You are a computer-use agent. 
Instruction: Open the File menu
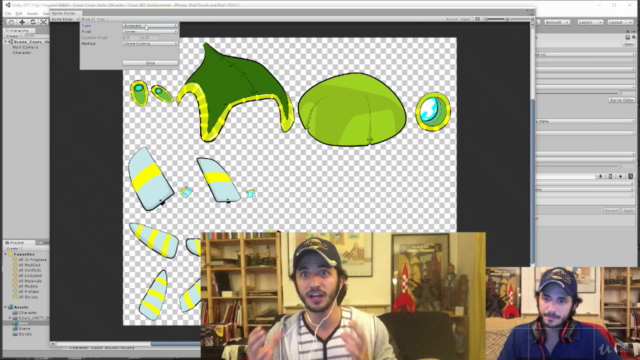click(8, 13)
